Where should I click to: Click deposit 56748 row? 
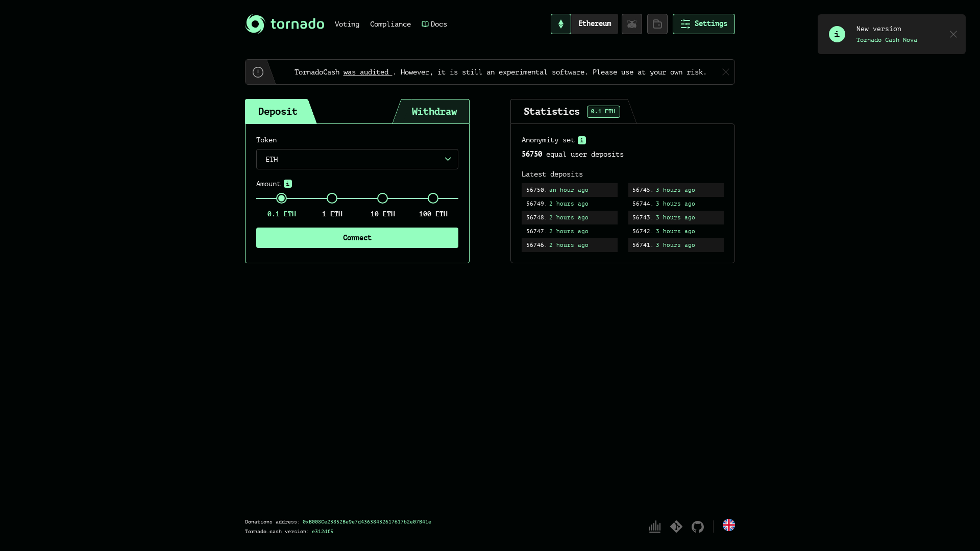(570, 217)
